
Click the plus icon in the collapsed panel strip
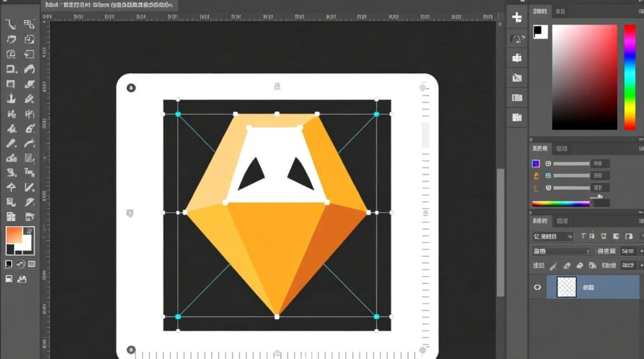pyautogui.click(x=517, y=18)
